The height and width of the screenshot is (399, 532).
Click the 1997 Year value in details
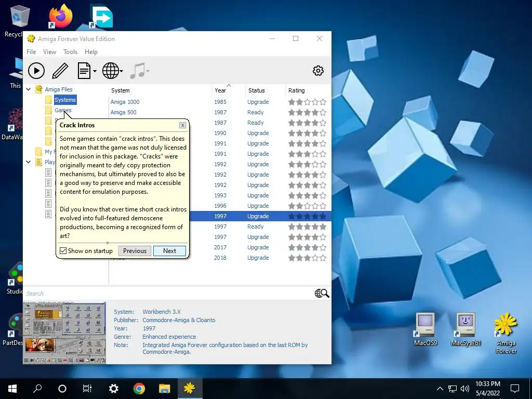tap(149, 328)
